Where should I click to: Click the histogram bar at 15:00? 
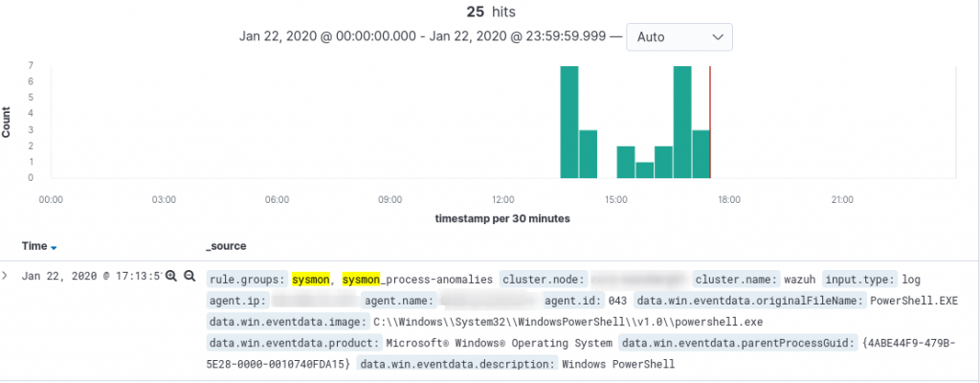coord(626,162)
